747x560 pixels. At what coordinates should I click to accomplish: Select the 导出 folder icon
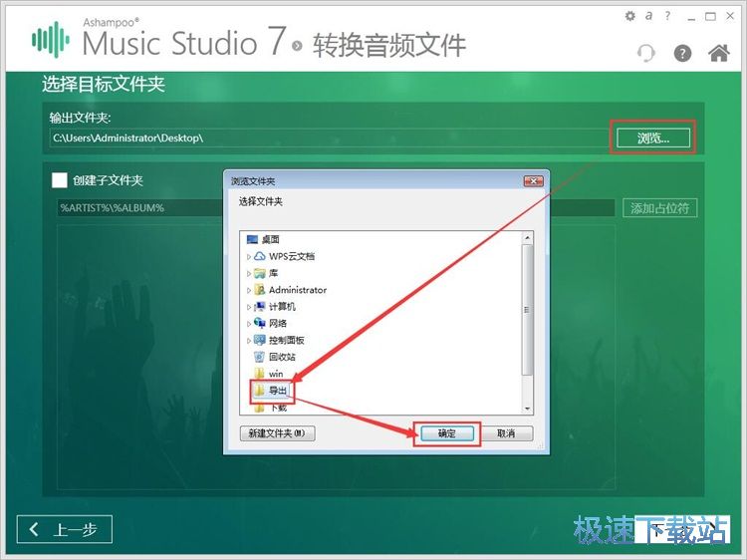point(260,391)
